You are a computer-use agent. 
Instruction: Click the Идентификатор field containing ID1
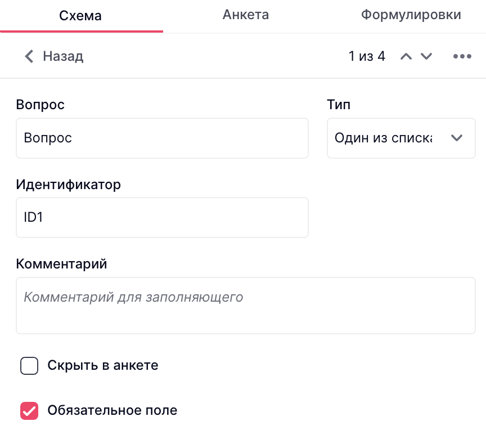(x=162, y=217)
